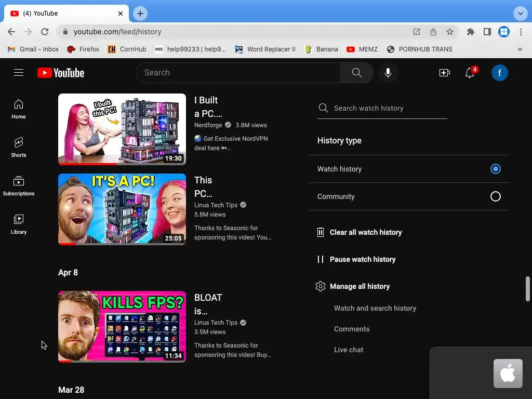Click the YouTube search field

(x=238, y=73)
